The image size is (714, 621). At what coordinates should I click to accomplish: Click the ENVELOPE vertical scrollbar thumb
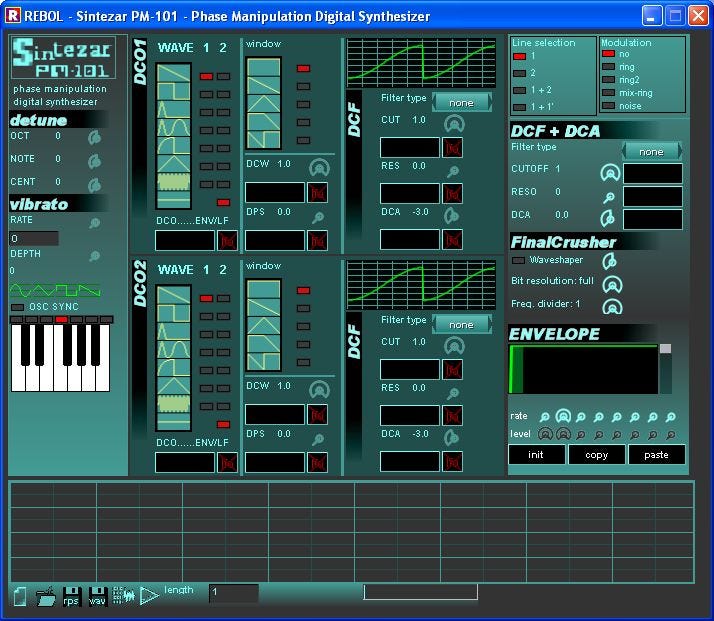[665, 349]
